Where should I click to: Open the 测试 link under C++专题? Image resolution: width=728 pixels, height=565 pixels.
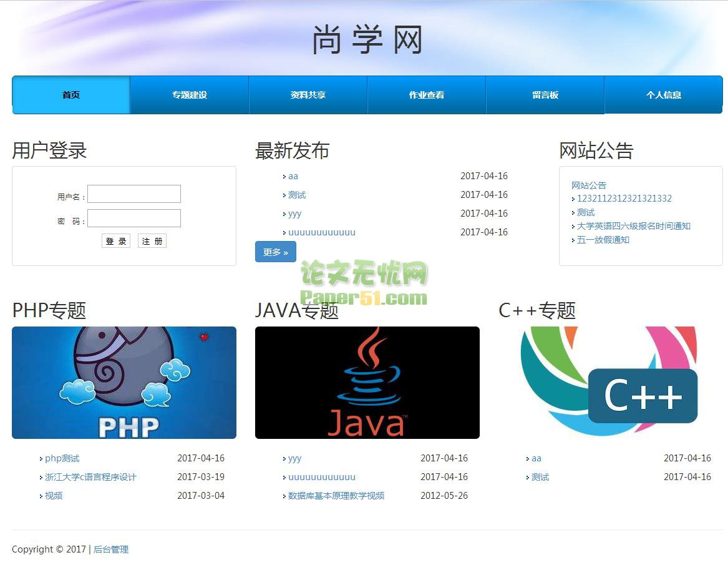pyautogui.click(x=540, y=477)
